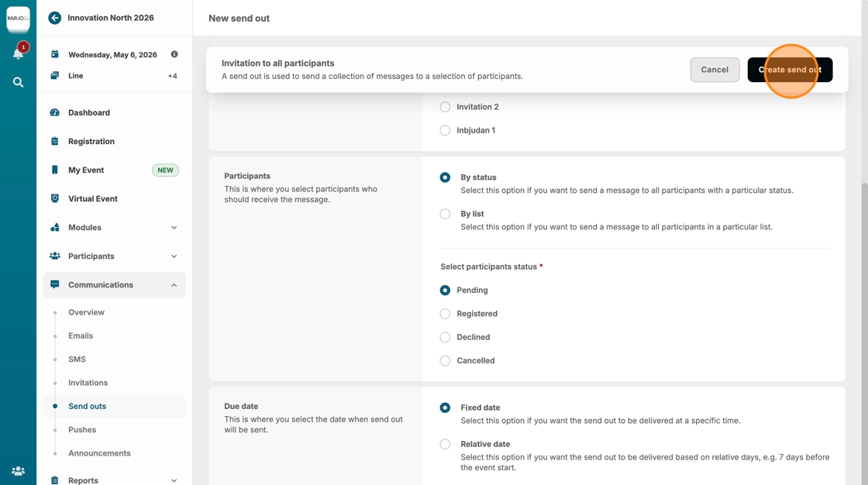This screenshot has width=868, height=485.
Task: Open the users icon at bottom-left
Action: point(18,471)
